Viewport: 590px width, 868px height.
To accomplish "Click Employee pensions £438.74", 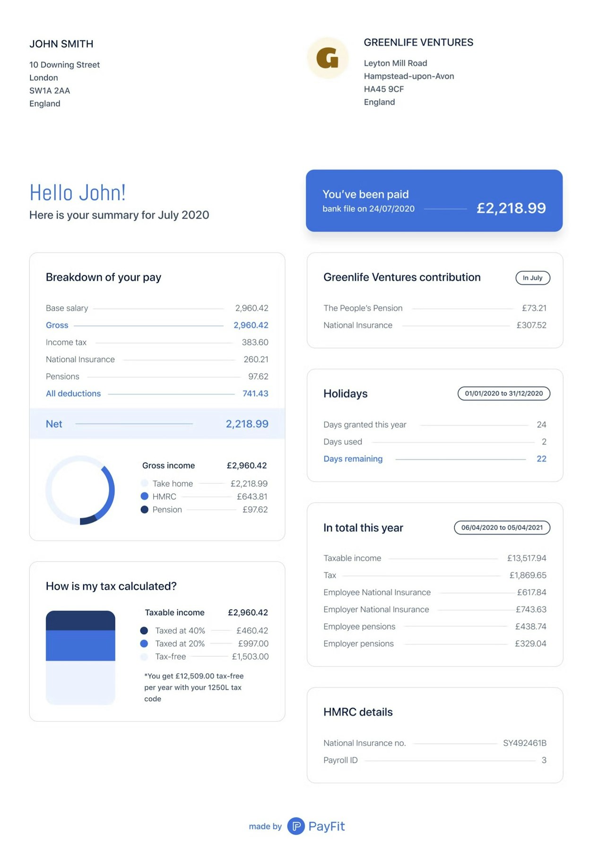I will point(530,627).
